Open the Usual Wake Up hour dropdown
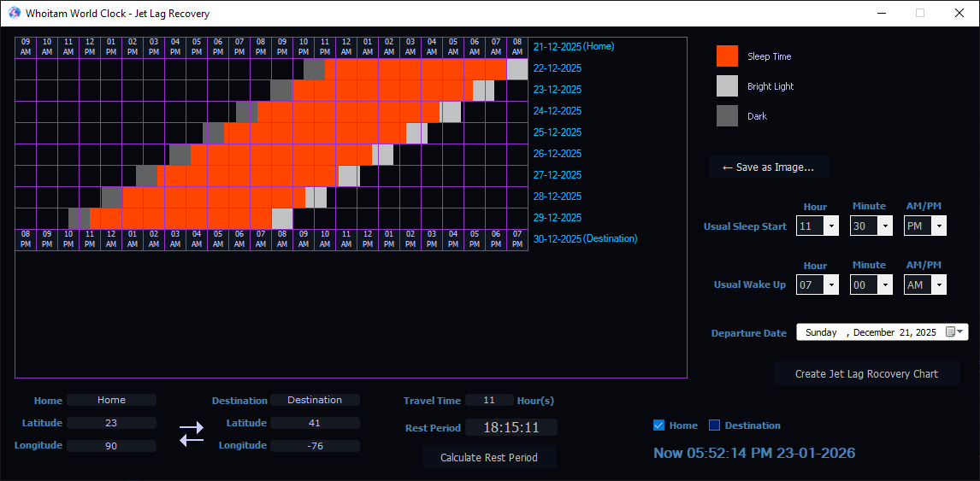The image size is (980, 481). (x=831, y=285)
